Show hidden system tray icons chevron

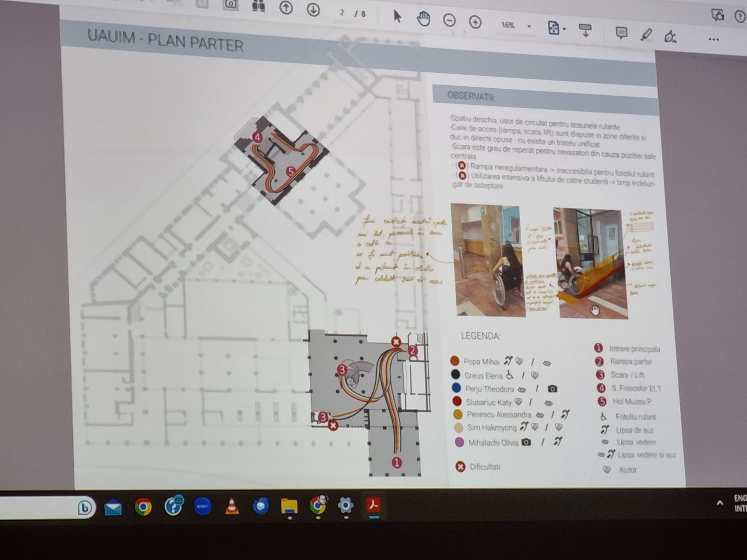click(x=720, y=503)
